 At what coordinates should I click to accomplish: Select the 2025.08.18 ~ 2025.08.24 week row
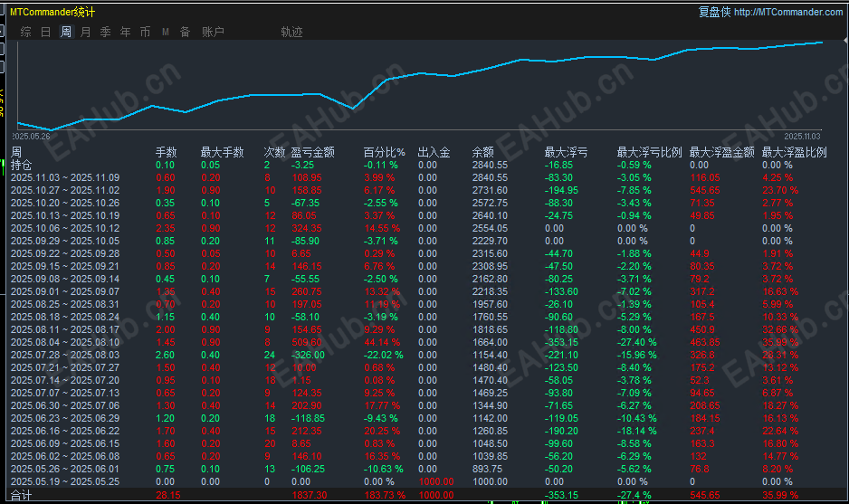pyautogui.click(x=425, y=317)
